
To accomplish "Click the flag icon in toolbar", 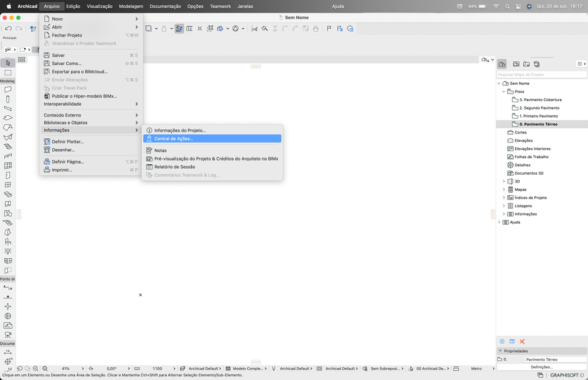I will (329, 28).
